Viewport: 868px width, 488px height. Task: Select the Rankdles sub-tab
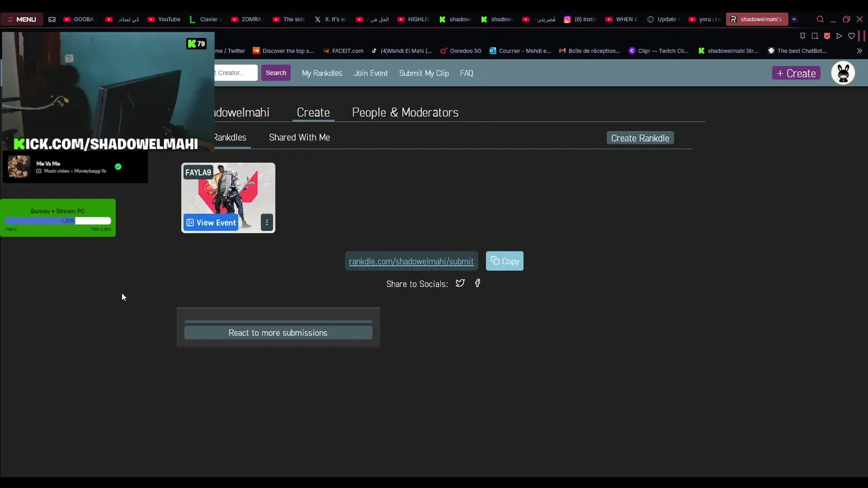coord(231,138)
